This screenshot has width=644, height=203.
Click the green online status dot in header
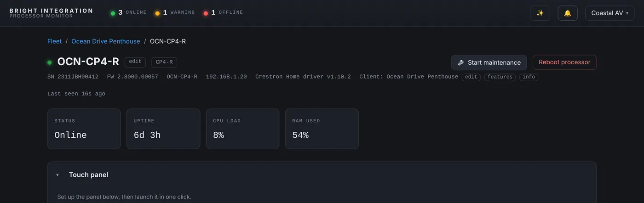tap(113, 13)
